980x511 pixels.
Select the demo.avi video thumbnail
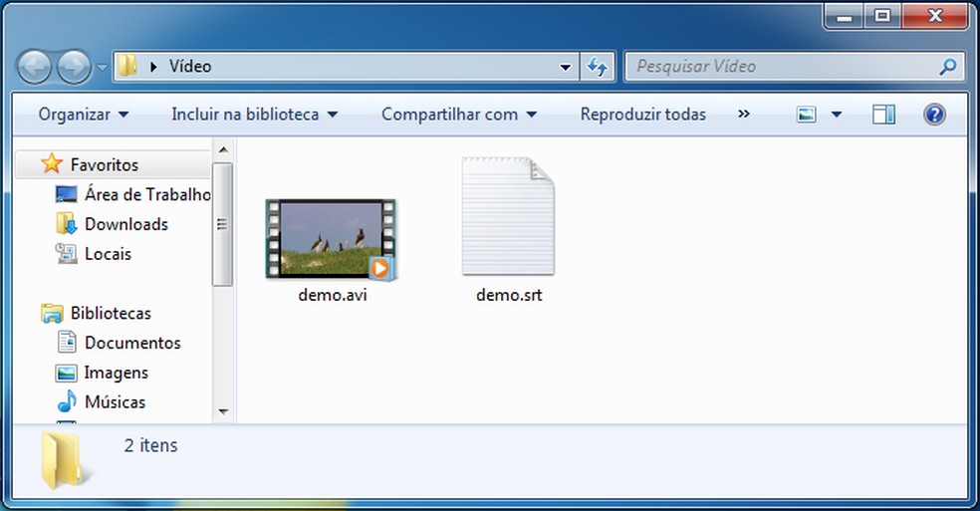point(332,239)
